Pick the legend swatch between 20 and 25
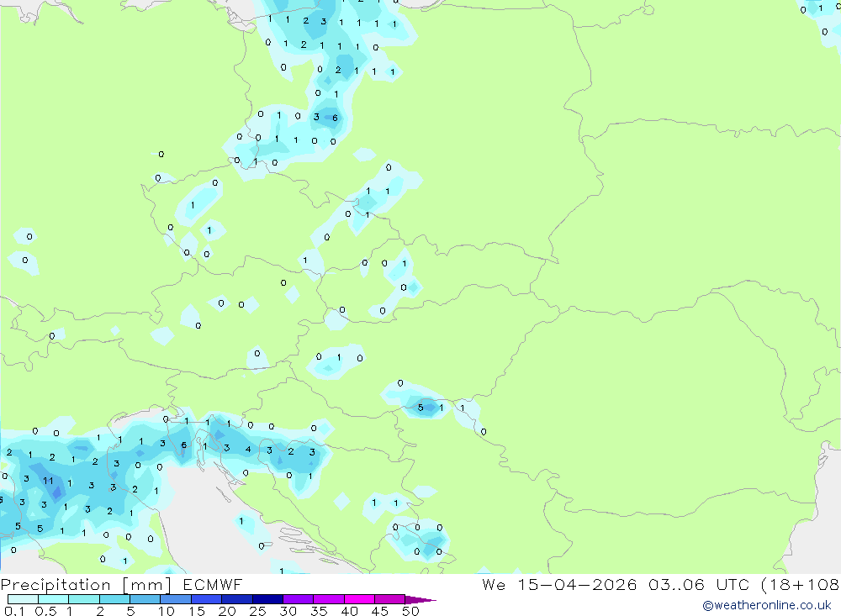Screen dimensions: 841x616 click(236, 599)
